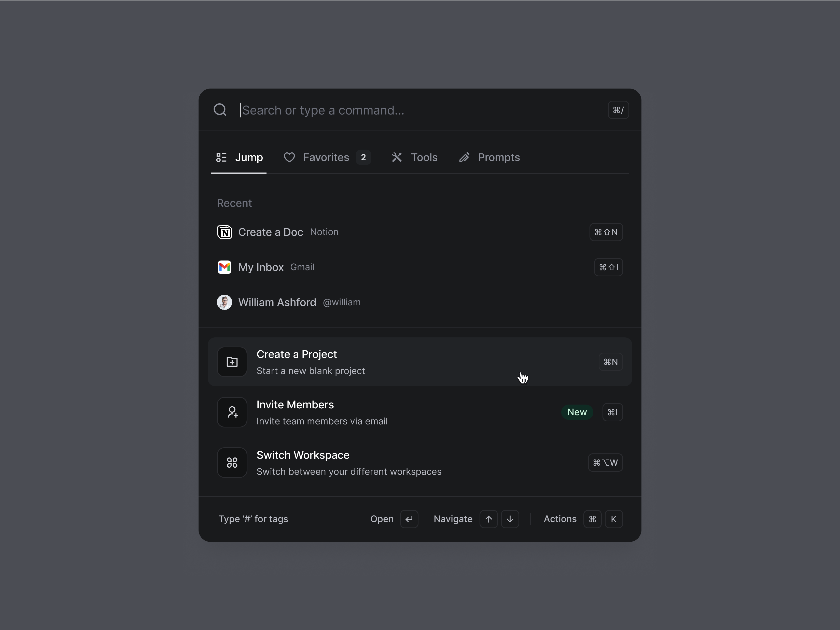This screenshot has height=630, width=840.
Task: Click the New badge on Invite Members
Action: tap(577, 412)
